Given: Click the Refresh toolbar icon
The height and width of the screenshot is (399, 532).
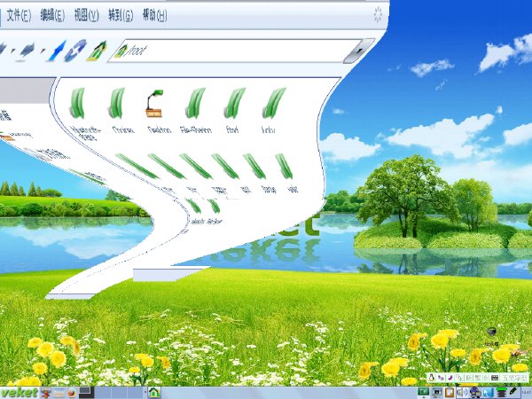Looking at the screenshot, I should (76, 51).
